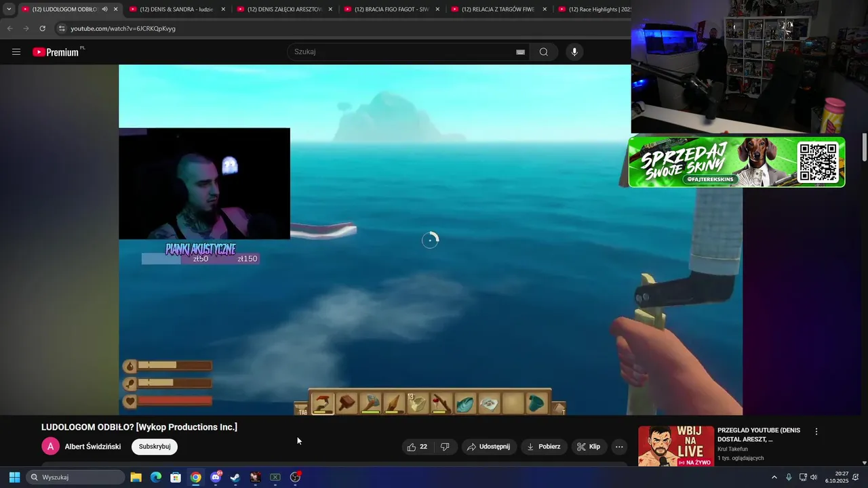Close the LUDOLOGOM ODBIŁO tab

pos(116,9)
